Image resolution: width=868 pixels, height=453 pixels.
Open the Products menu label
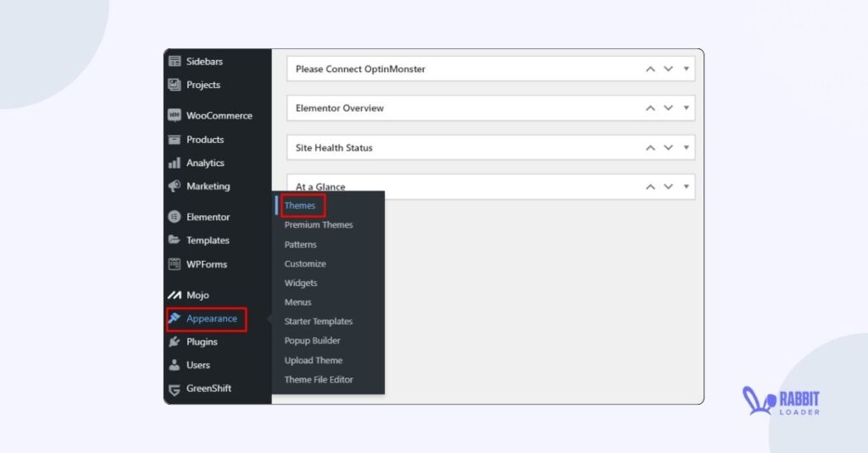(205, 140)
